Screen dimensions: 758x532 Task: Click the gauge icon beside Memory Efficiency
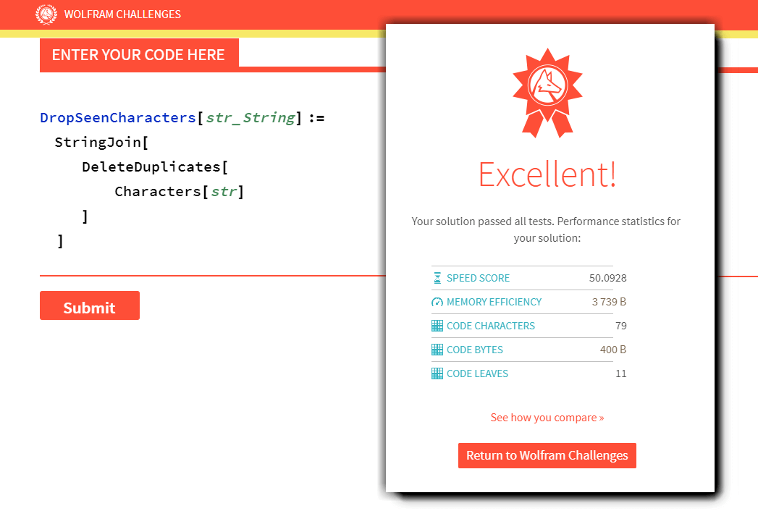pos(437,302)
